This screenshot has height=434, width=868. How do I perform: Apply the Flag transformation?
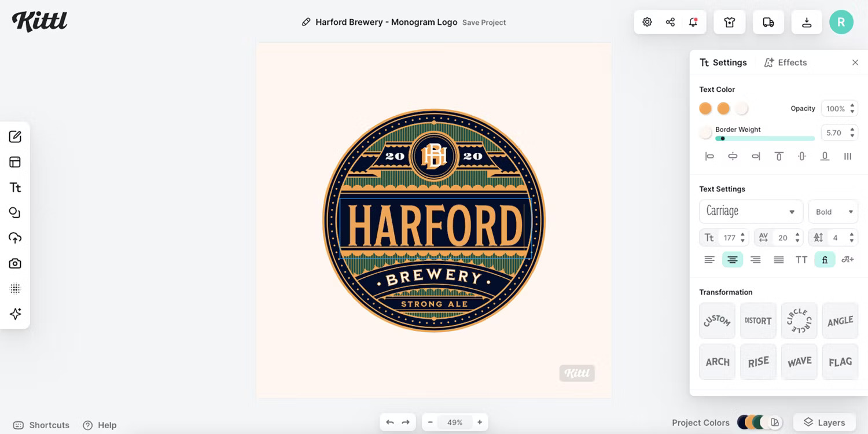coord(840,362)
